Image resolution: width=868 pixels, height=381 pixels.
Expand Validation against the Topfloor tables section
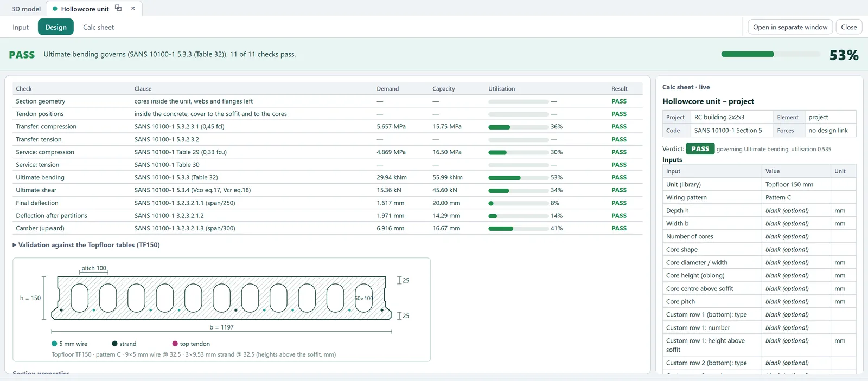coord(86,245)
